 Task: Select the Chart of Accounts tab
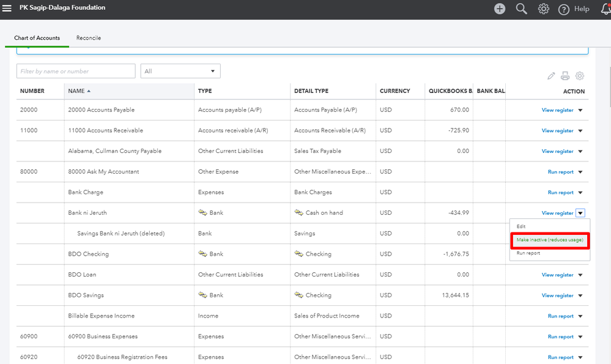point(37,38)
